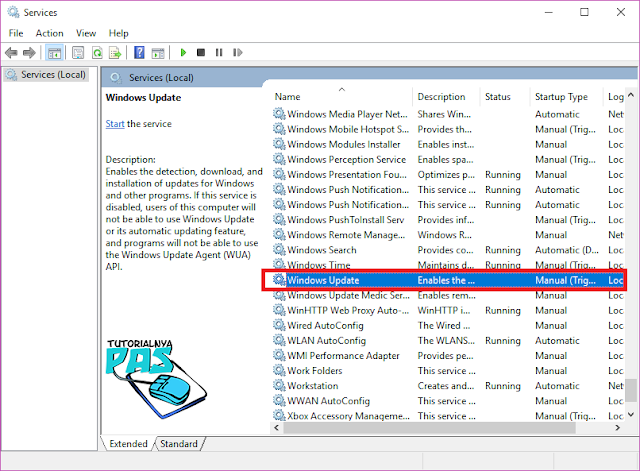Select Windows PushToInstall Serv row
The width and height of the screenshot is (640, 471).
point(346,220)
